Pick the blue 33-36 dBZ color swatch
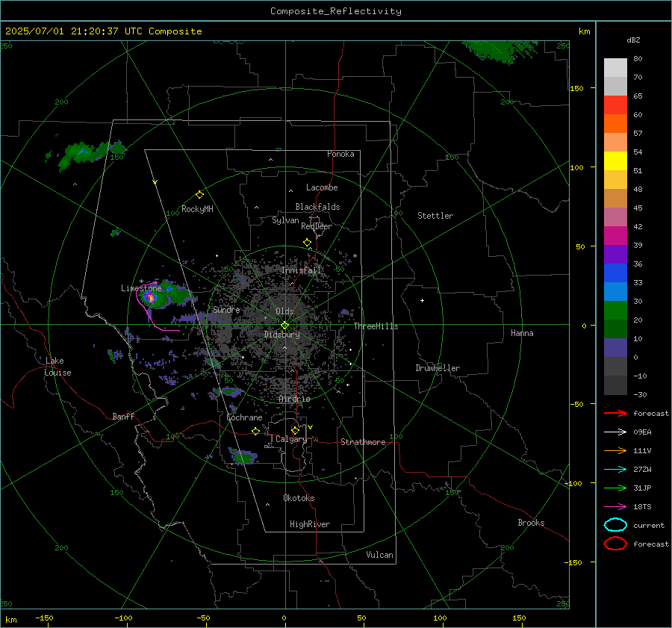672x628 pixels. coord(615,273)
